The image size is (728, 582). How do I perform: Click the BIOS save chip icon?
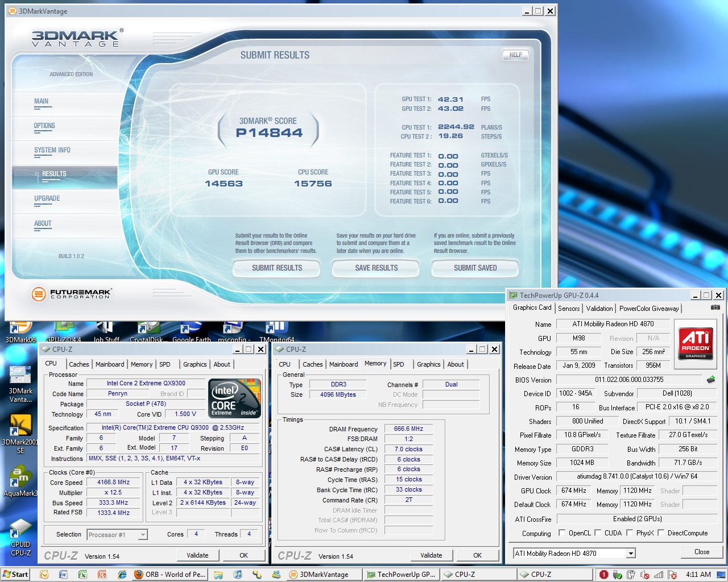(x=710, y=380)
